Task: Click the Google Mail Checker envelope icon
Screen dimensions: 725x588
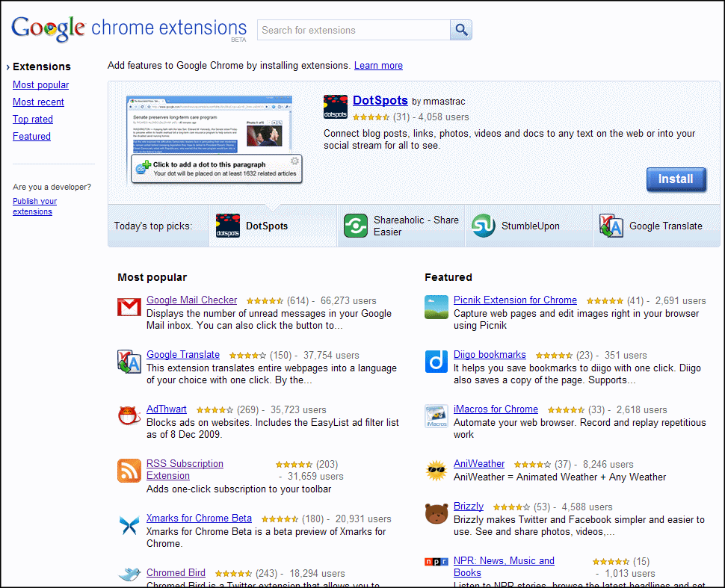Action: point(129,307)
